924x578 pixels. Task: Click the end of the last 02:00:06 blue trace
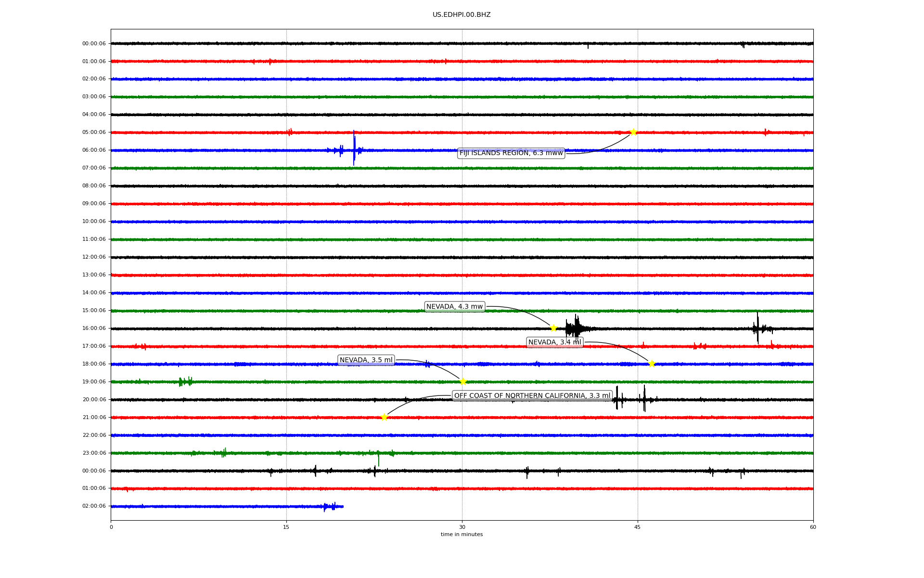343,506
